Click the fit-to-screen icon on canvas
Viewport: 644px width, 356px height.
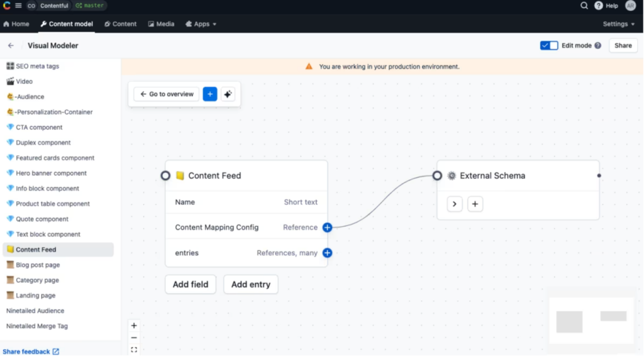(x=134, y=350)
